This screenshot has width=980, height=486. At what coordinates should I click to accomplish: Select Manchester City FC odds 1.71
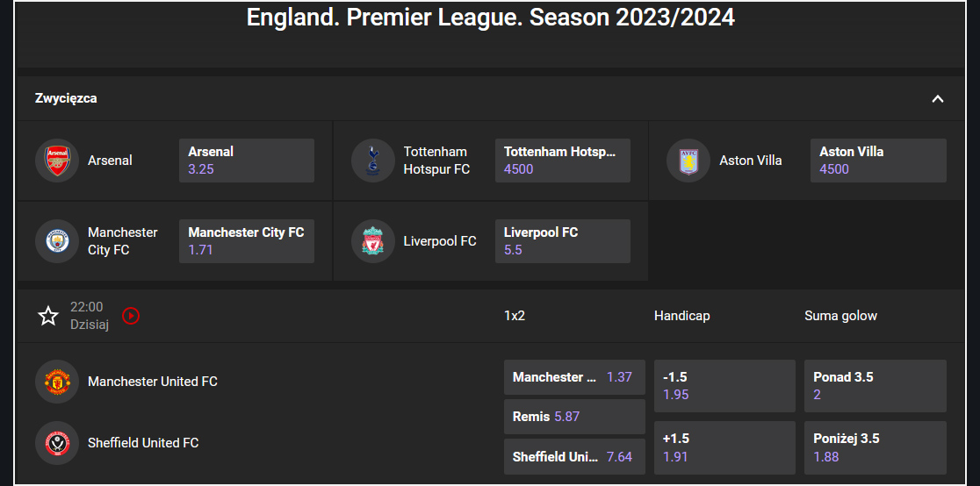click(247, 241)
